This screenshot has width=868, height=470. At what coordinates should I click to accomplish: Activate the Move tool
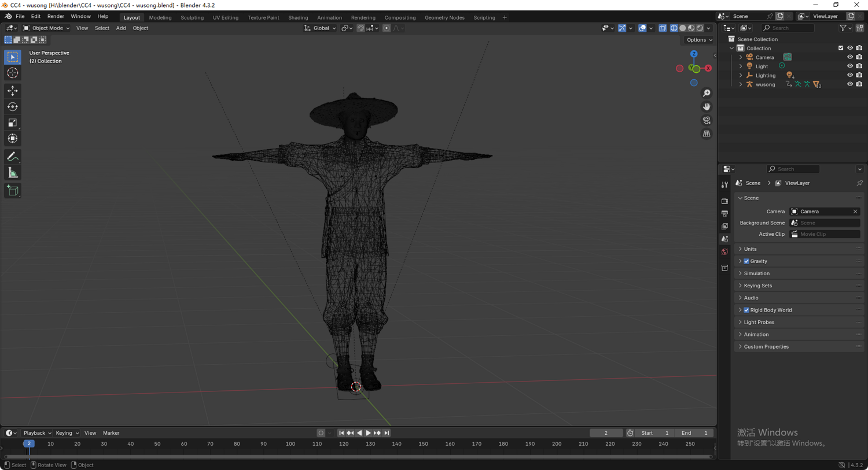coord(13,91)
